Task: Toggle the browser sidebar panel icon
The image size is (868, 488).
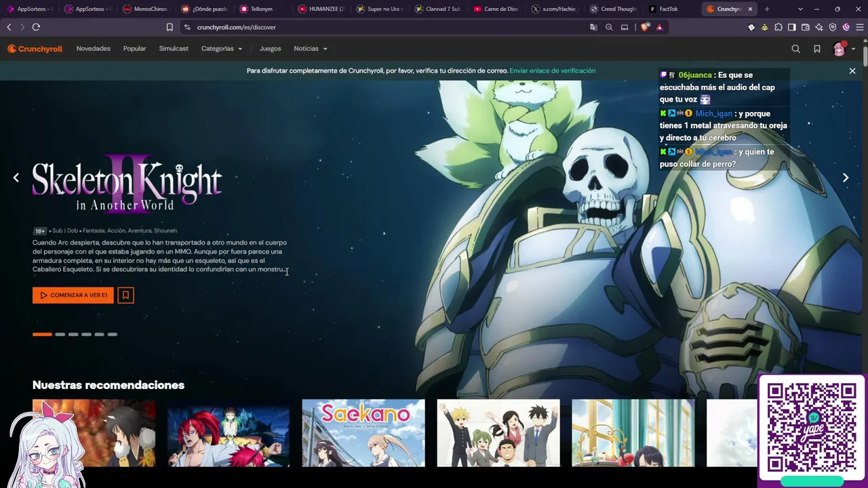Action: click(x=792, y=27)
